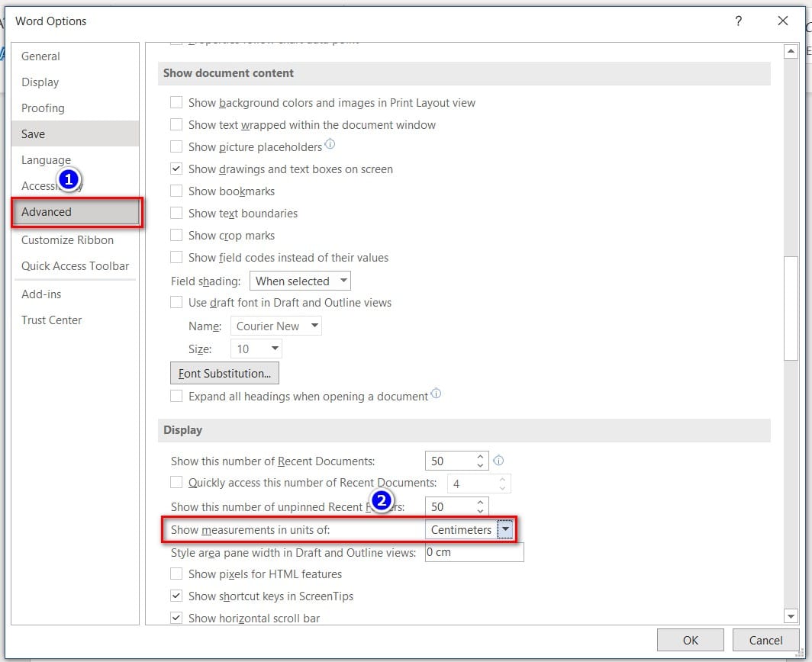Click info icon beside Recent Documents spinner
The width and height of the screenshot is (812, 662).
pos(498,460)
